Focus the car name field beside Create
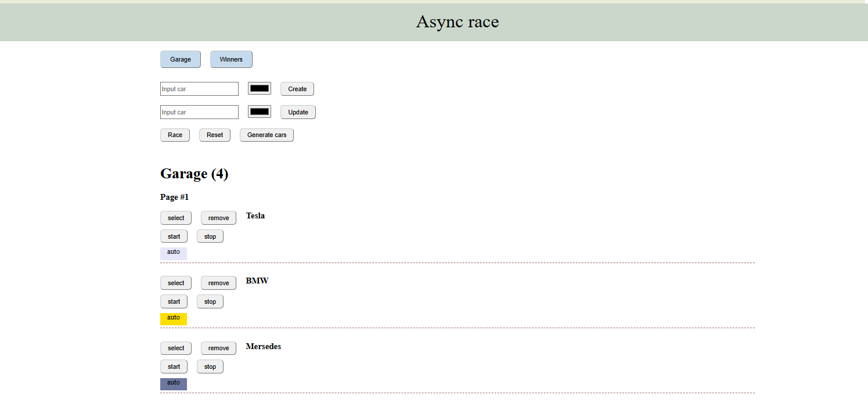Image resolution: width=868 pixels, height=406 pixels. pos(199,89)
